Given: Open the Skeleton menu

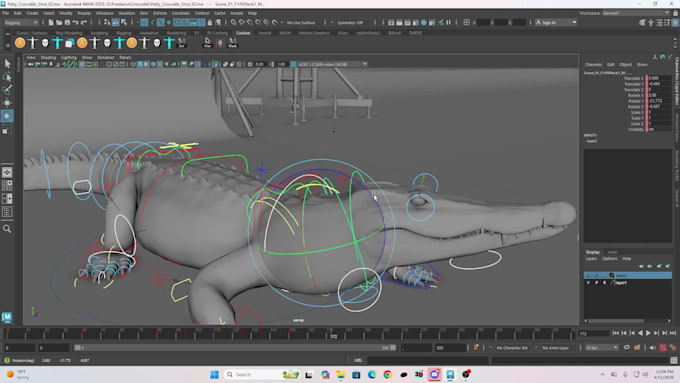Looking at the screenshot, I should [x=127, y=13].
